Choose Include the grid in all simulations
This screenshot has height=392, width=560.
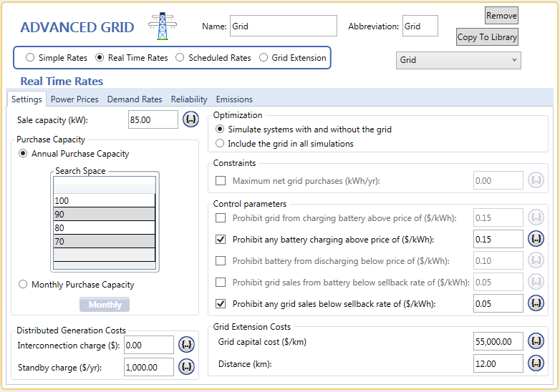point(220,144)
